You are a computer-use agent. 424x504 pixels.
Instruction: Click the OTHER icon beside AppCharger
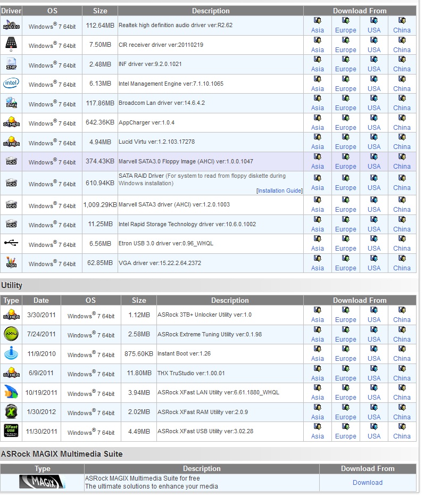[x=11, y=122]
